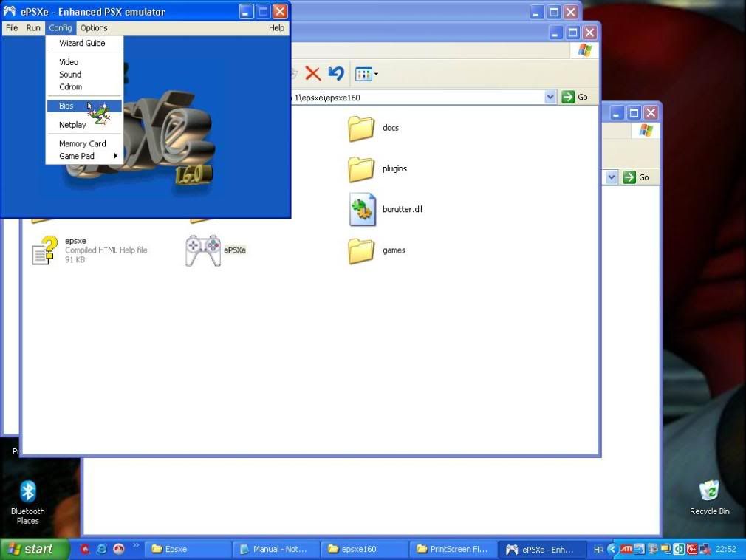Click Go in the partially hidden rear window
Screen dimensions: 746x560
click(636, 177)
